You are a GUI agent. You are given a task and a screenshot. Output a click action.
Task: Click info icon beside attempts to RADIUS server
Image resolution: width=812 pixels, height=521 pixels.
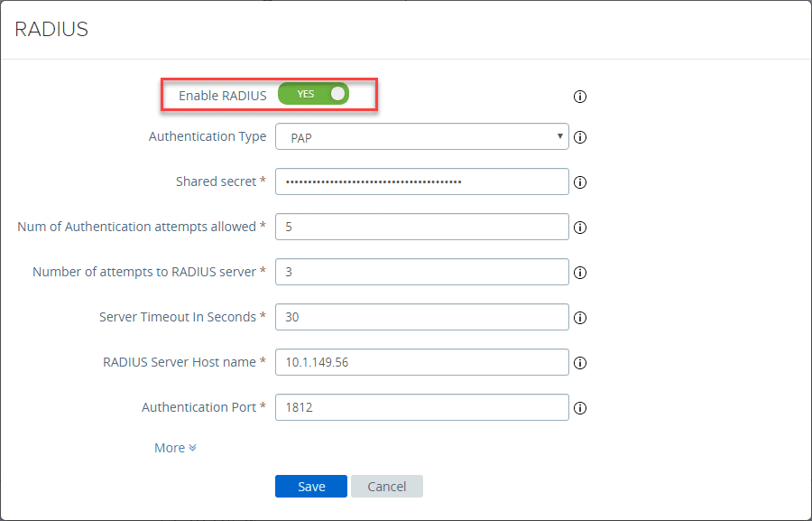[580, 272]
